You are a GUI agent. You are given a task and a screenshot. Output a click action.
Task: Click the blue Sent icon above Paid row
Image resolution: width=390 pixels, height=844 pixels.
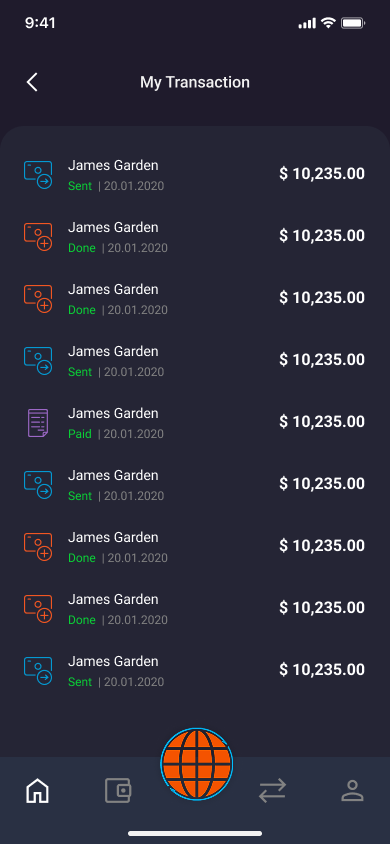click(38, 360)
